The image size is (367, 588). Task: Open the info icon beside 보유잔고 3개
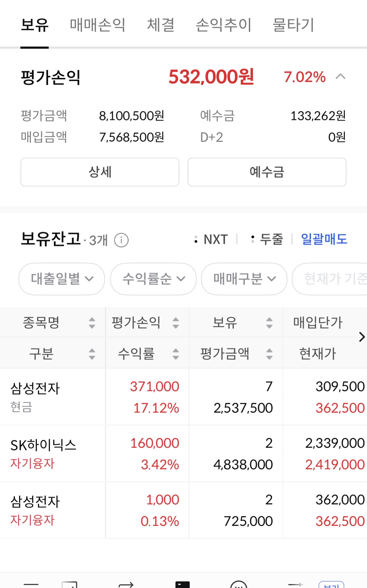(x=121, y=240)
